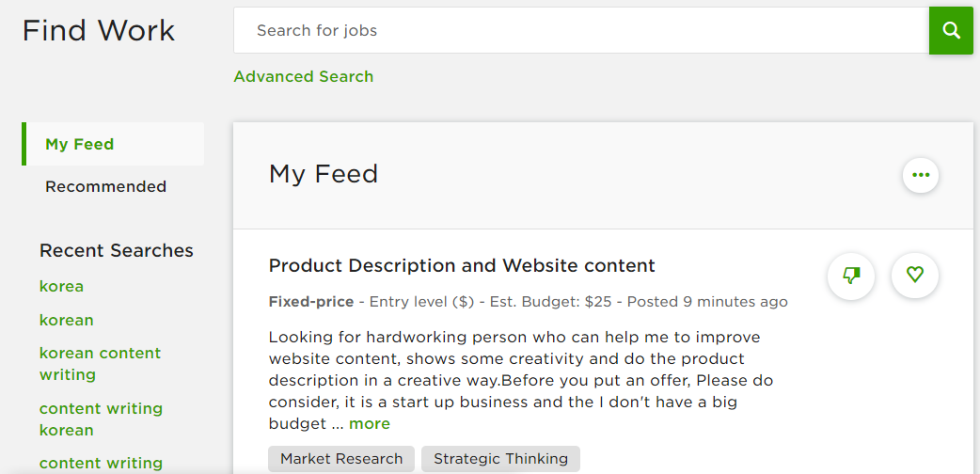980x474 pixels.
Task: Expand job description with "more" link
Action: [x=370, y=423]
